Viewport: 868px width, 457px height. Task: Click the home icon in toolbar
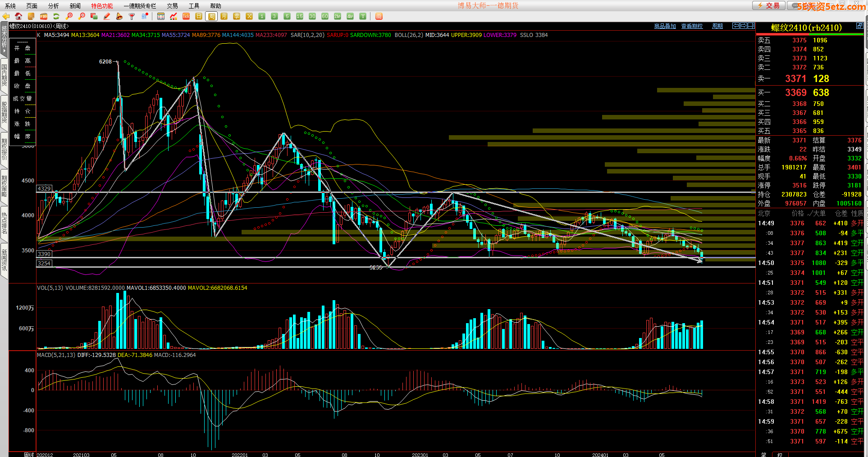[18, 16]
